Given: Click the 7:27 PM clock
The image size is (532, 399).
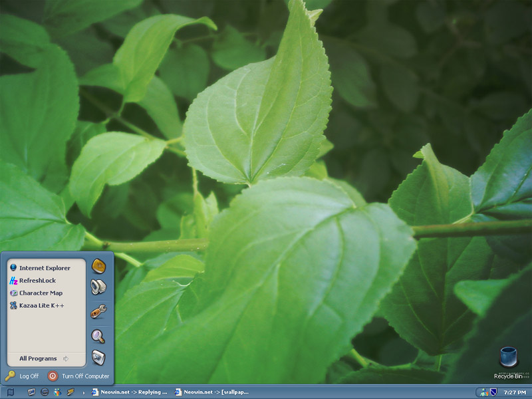Looking at the screenshot, I should coord(515,392).
